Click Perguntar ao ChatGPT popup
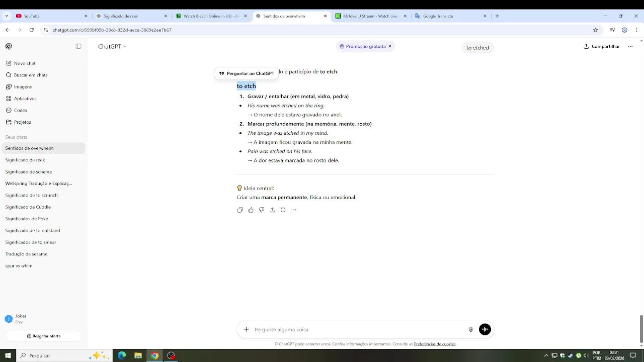 (x=246, y=73)
